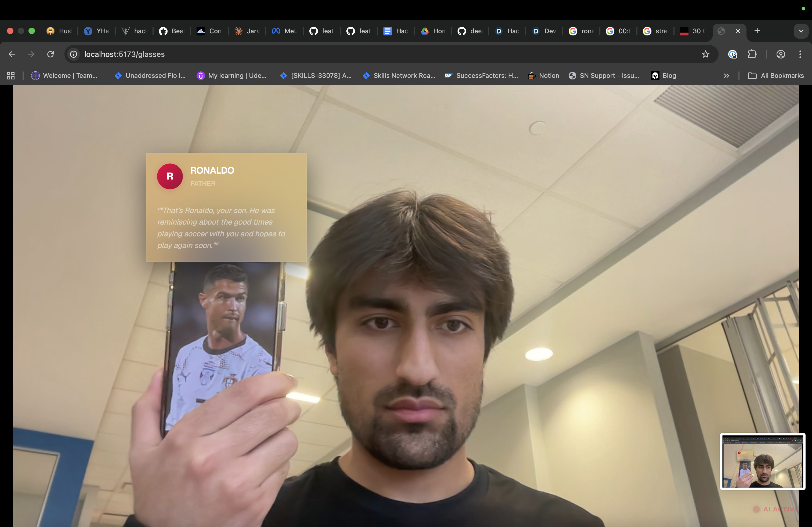The height and width of the screenshot is (527, 812).
Task: Expand the tab search dropdown arrow
Action: pos(801,31)
